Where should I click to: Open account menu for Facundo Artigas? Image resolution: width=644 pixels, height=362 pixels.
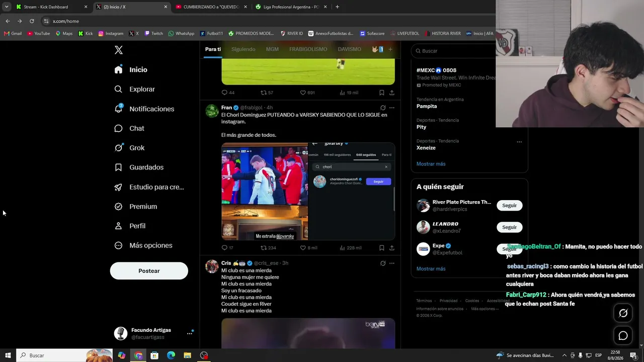pos(190,333)
